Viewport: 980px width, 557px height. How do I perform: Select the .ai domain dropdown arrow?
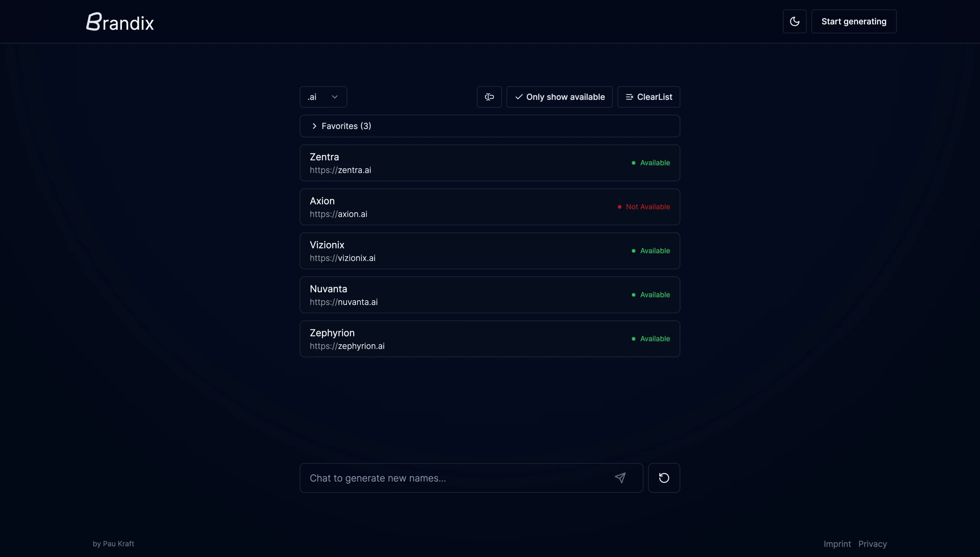click(334, 96)
